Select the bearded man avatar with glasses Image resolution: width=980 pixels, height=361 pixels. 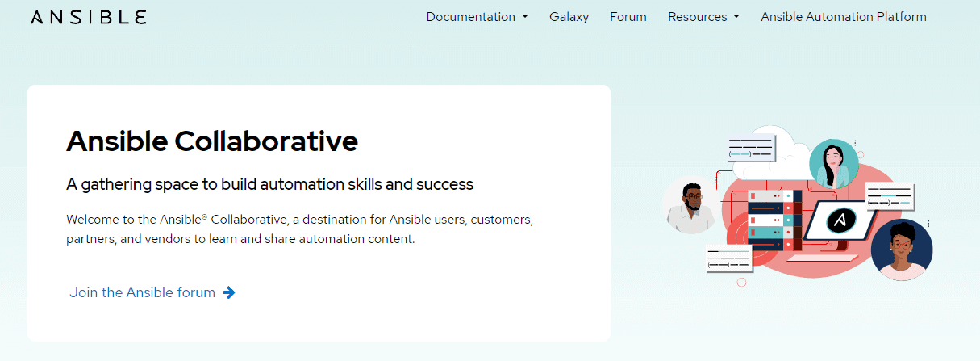click(690, 205)
